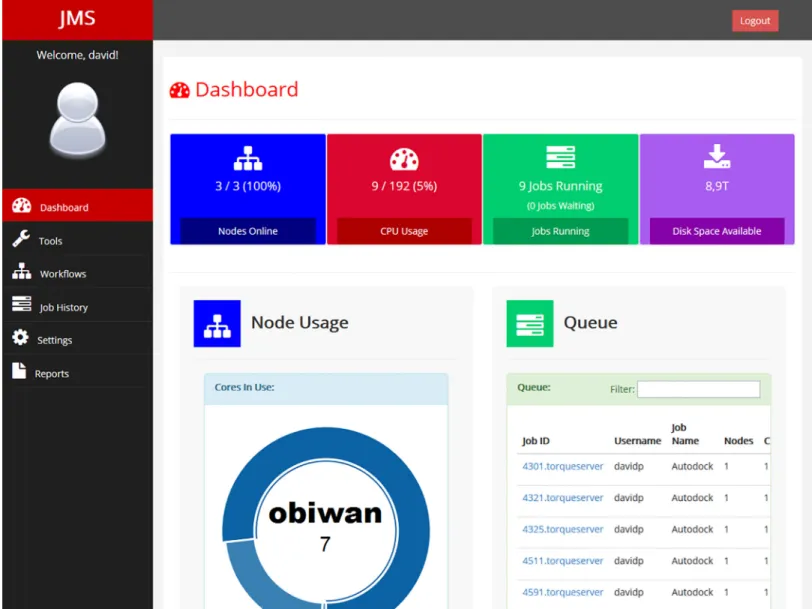The width and height of the screenshot is (812, 609).
Task: Click the Logout button
Action: pyautogui.click(x=755, y=21)
